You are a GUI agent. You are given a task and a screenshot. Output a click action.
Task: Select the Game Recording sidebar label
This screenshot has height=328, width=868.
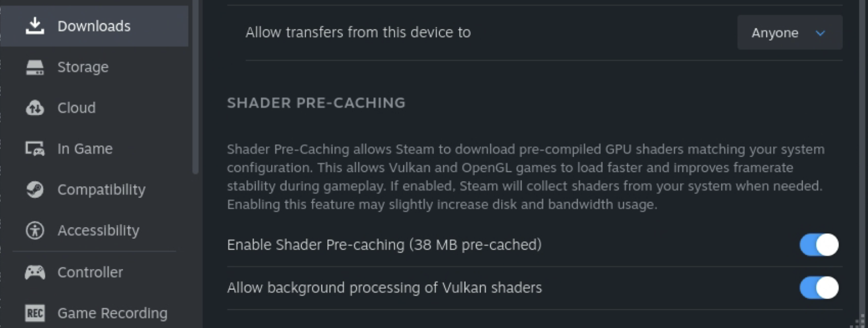112,313
